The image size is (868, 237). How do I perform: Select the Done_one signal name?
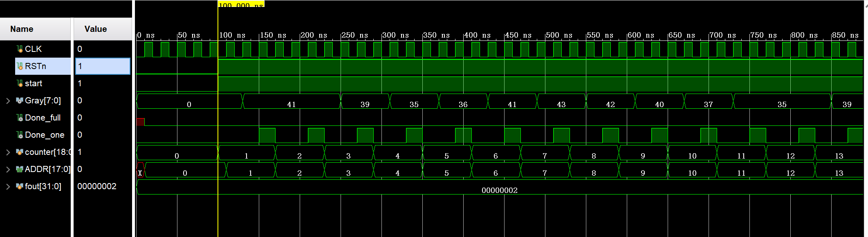45,135
